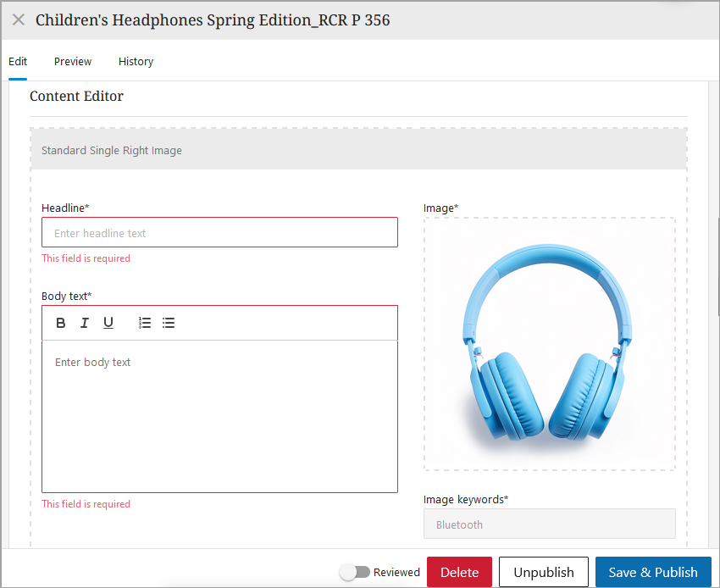The width and height of the screenshot is (720, 588).
Task: Click the Bold formatting icon
Action: [61, 323]
